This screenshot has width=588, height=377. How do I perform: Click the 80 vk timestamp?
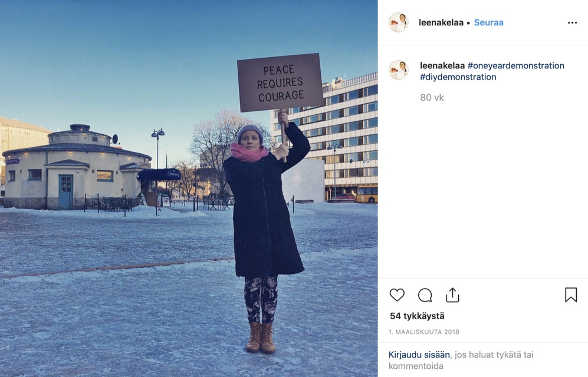click(432, 98)
